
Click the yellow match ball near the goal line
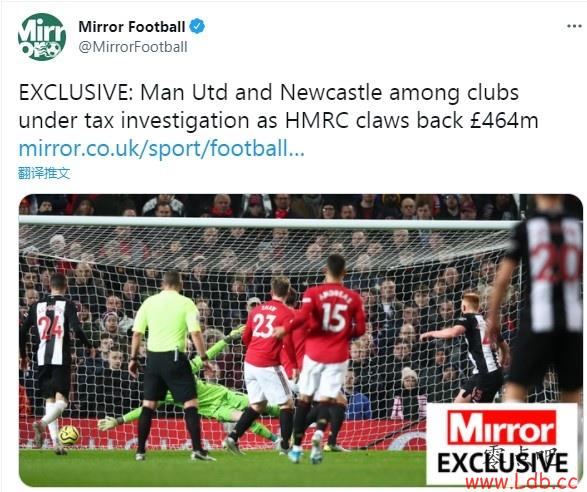tap(69, 435)
